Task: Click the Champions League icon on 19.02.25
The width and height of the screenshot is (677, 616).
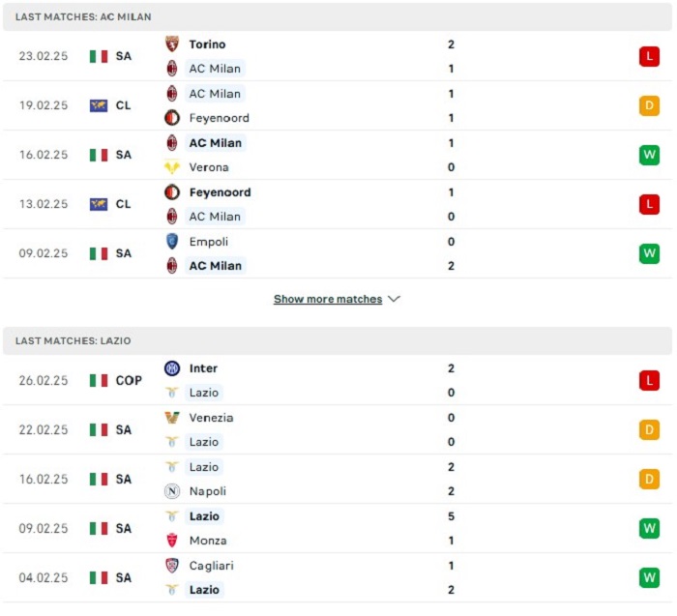Action: point(99,106)
